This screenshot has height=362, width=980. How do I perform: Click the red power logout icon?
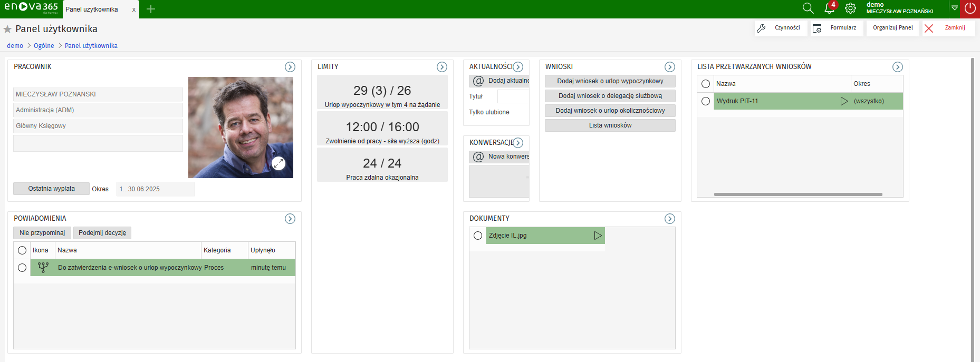pos(970,8)
